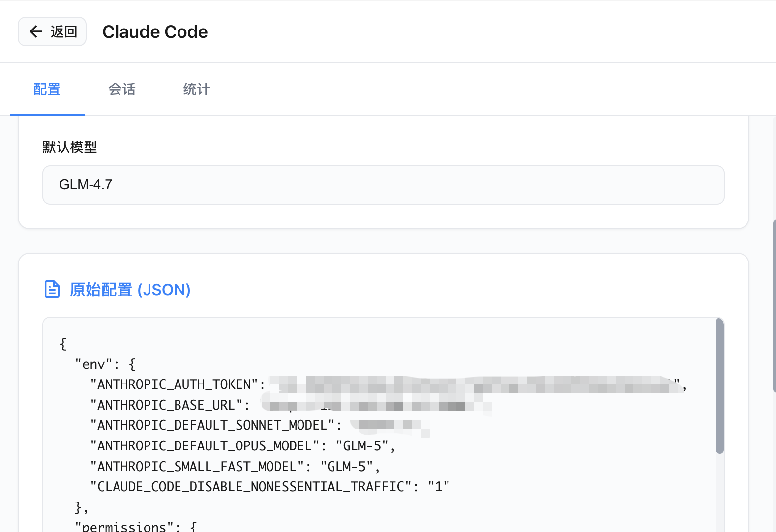Click the ANTHROPIC_SMALL_FAST_MODEL key text
Image resolution: width=776 pixels, height=532 pixels.
click(197, 467)
